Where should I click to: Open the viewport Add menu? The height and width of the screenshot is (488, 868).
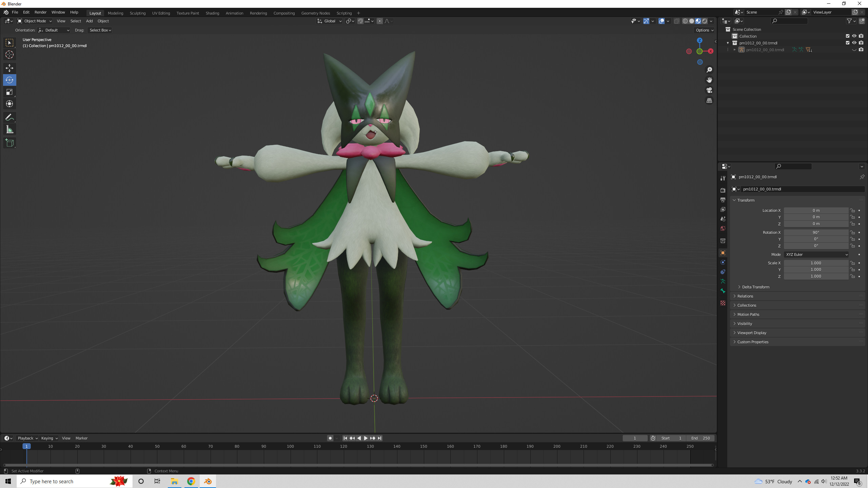pyautogui.click(x=89, y=21)
